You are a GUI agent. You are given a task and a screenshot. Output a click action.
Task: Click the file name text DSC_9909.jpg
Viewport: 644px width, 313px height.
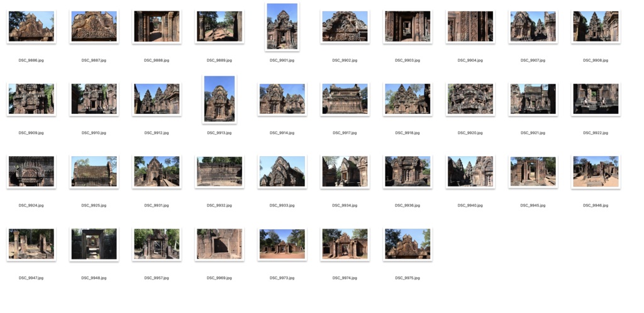pos(31,133)
